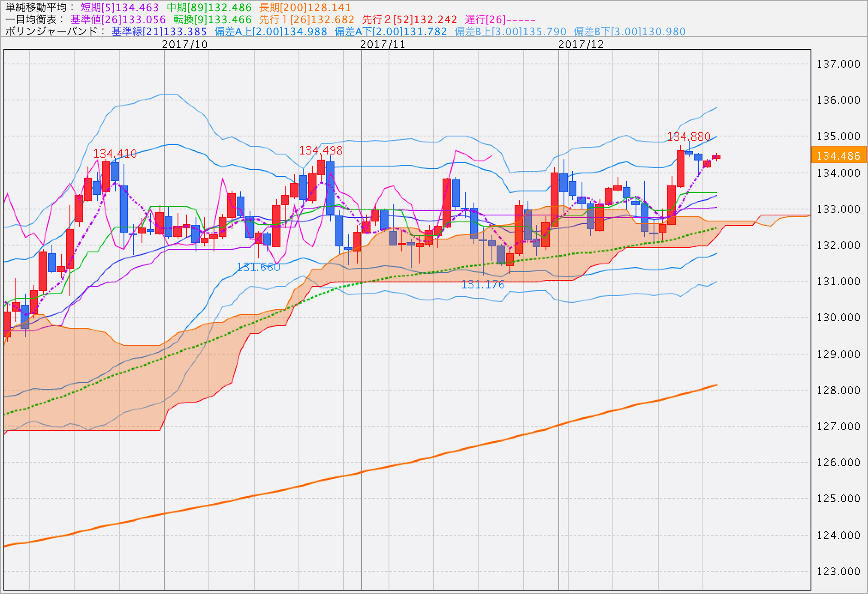Click the 123.000 price axis label
Image resolution: width=868 pixels, height=594 pixels.
[839, 571]
